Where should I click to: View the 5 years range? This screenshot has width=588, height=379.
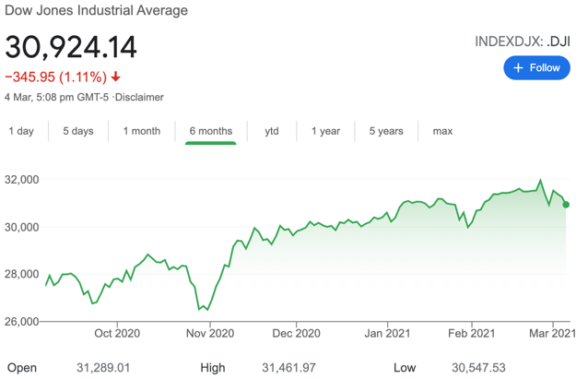[386, 131]
